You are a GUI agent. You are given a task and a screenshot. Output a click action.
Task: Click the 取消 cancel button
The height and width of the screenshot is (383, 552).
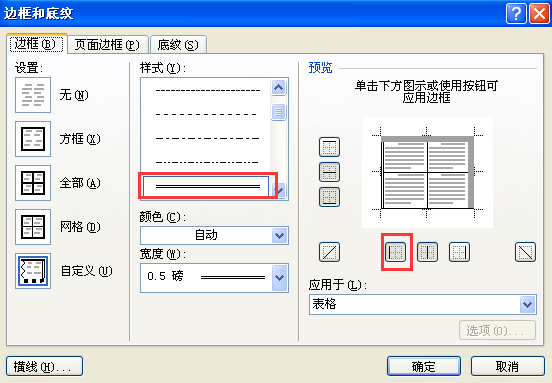[508, 366]
